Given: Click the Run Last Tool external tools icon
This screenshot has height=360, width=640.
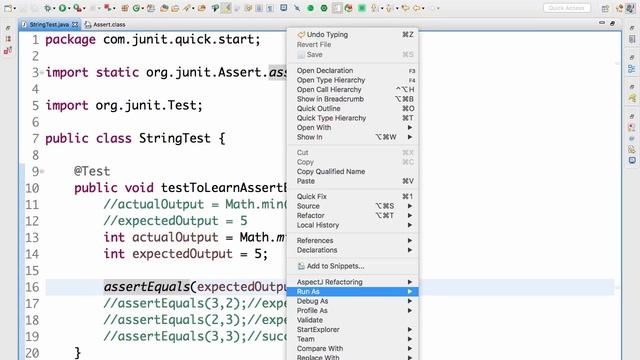Looking at the screenshot, I should point(78,8).
